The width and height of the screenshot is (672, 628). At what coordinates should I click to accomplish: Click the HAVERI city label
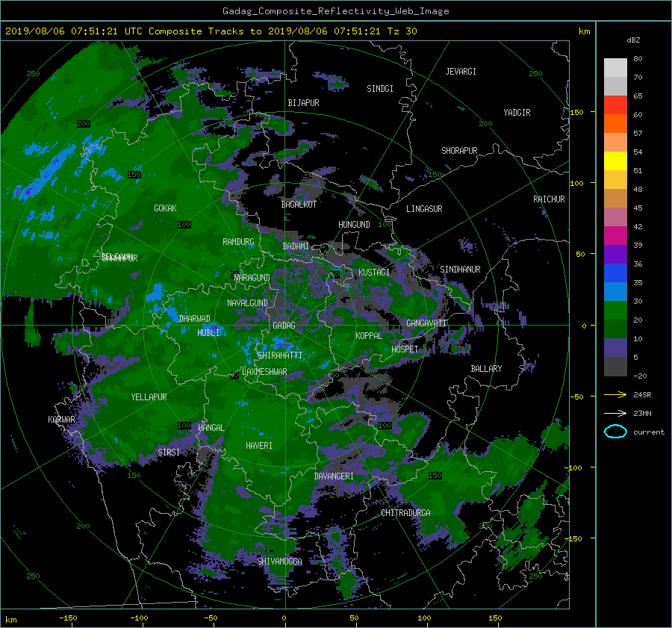tap(259, 446)
